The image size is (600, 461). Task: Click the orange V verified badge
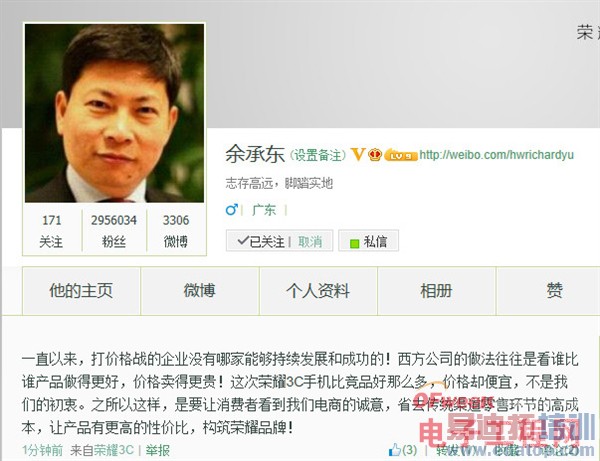(358, 155)
